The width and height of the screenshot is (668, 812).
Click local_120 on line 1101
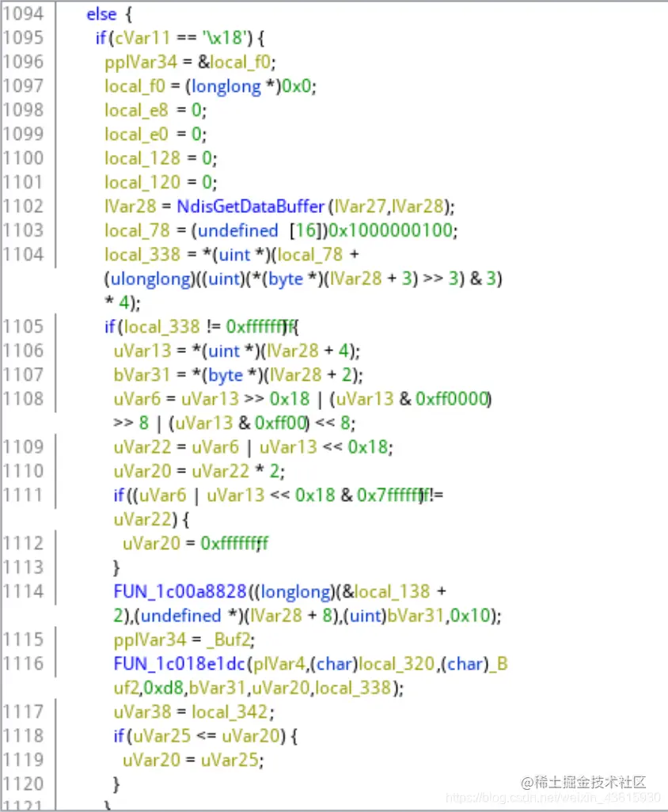point(142,182)
